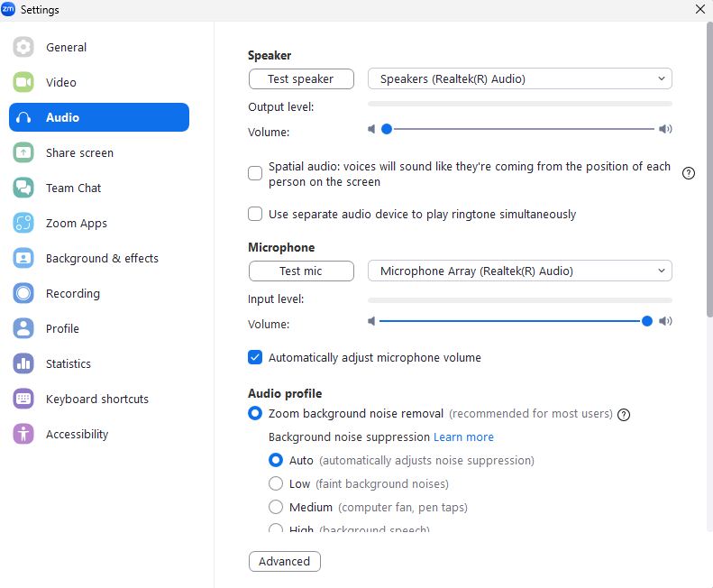Viewport: 713px width, 588px height.
Task: Open Statistics settings
Action: click(x=99, y=363)
